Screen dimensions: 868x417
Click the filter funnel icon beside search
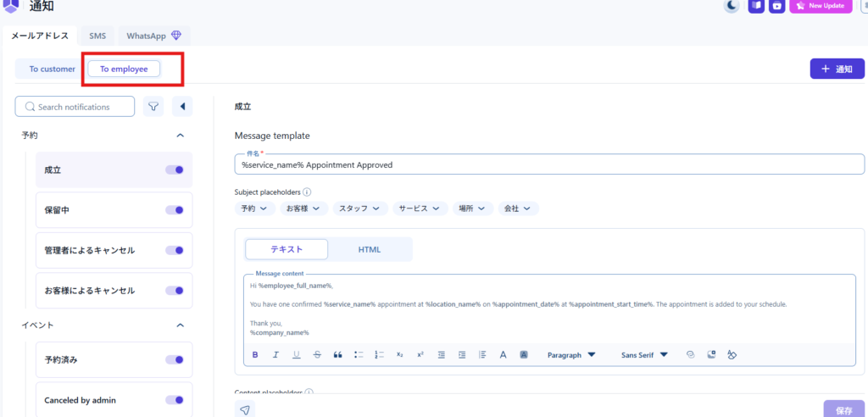[153, 107]
